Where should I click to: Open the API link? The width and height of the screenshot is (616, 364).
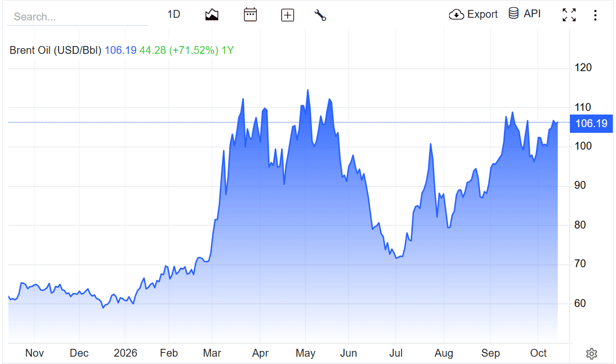coord(532,14)
